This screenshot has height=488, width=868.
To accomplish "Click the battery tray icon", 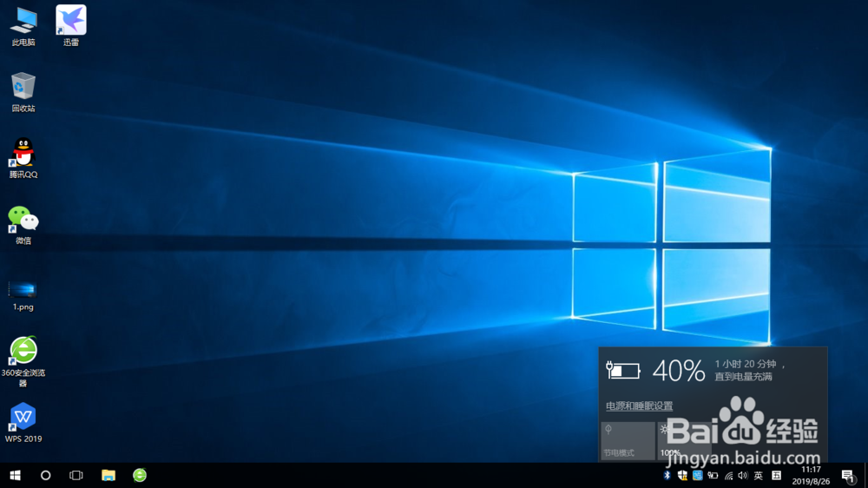I will click(713, 475).
